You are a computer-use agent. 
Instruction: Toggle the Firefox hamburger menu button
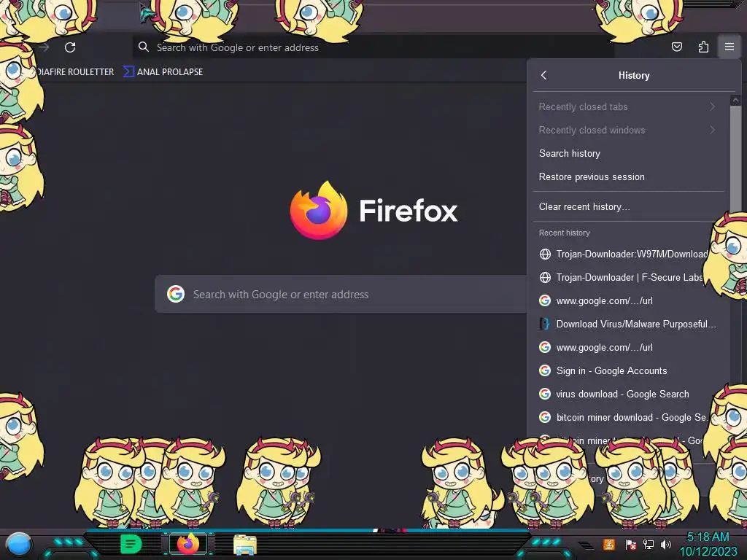[729, 47]
